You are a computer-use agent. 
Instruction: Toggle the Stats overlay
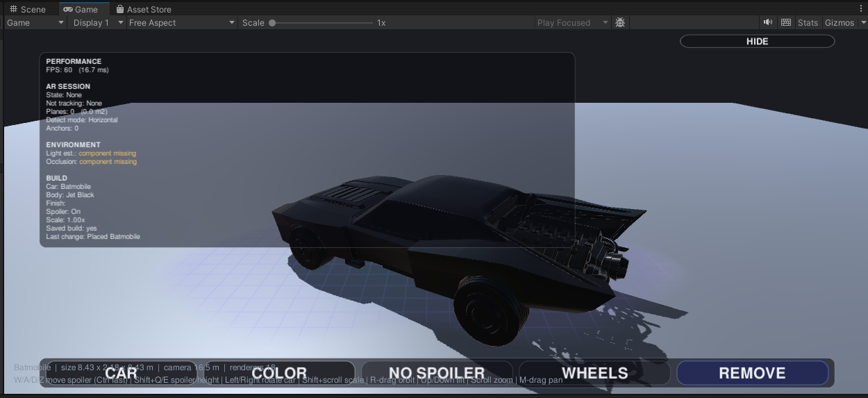click(x=808, y=23)
